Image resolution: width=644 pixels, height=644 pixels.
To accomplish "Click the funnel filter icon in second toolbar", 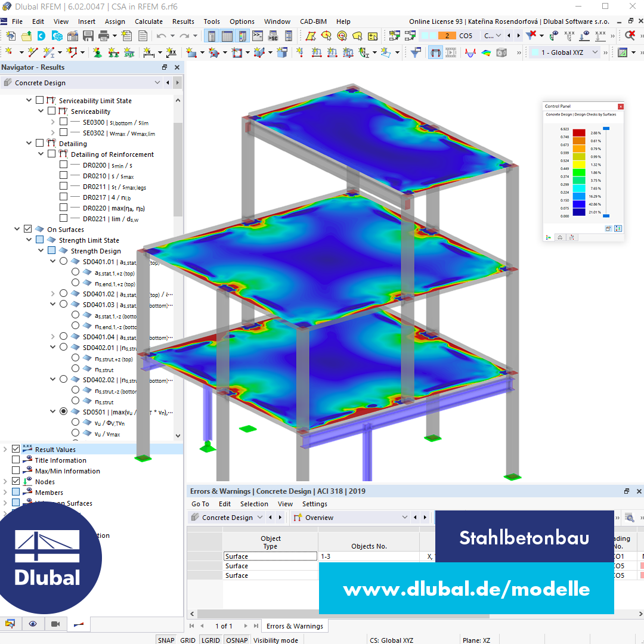I will point(416,52).
